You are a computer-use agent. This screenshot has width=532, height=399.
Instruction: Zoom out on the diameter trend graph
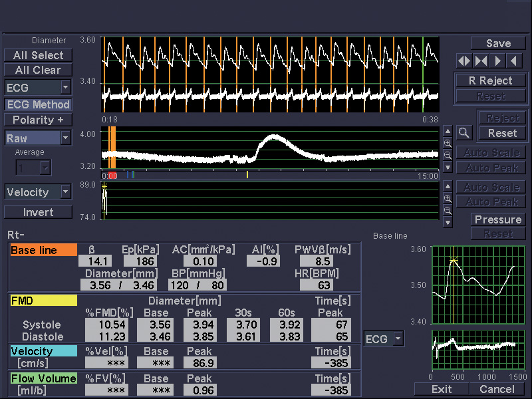[x=448, y=154]
